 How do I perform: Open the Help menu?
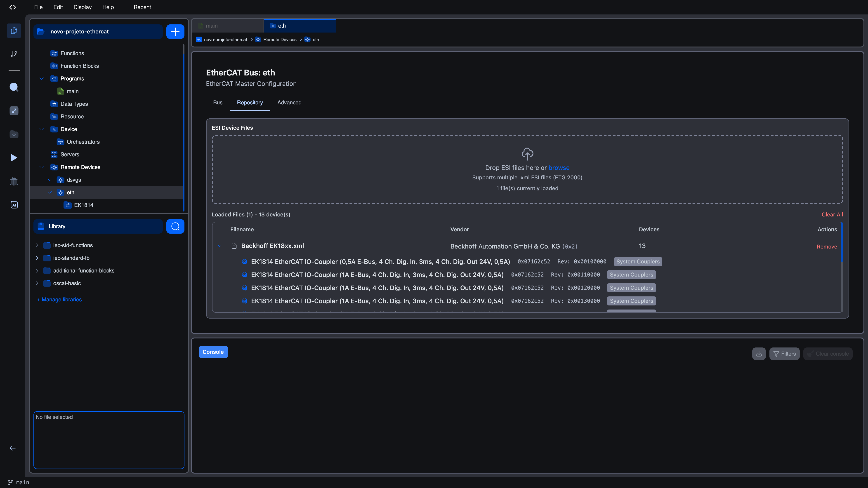[x=108, y=7]
